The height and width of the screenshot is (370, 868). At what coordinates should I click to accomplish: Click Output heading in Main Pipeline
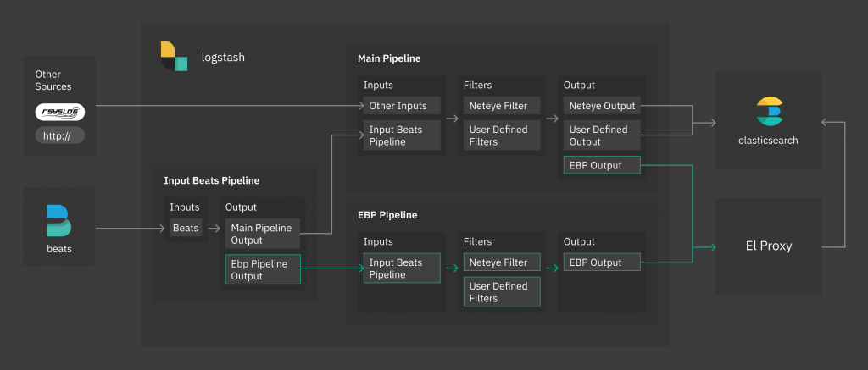[579, 86]
